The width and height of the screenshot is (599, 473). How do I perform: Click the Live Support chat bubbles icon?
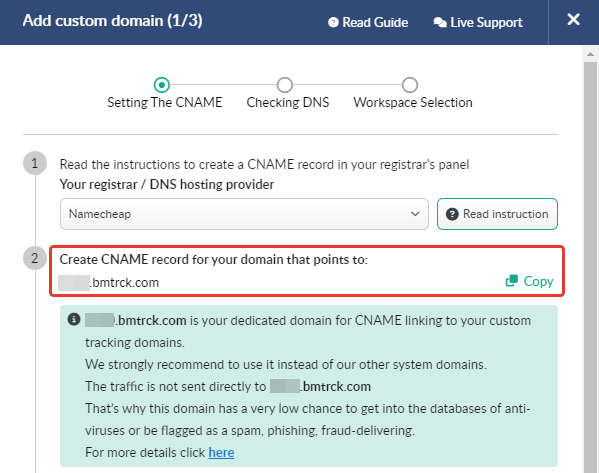point(440,23)
